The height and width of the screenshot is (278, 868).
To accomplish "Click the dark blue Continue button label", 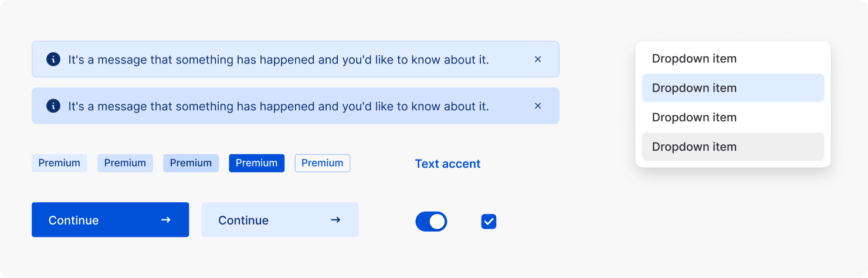I will coord(73,221).
